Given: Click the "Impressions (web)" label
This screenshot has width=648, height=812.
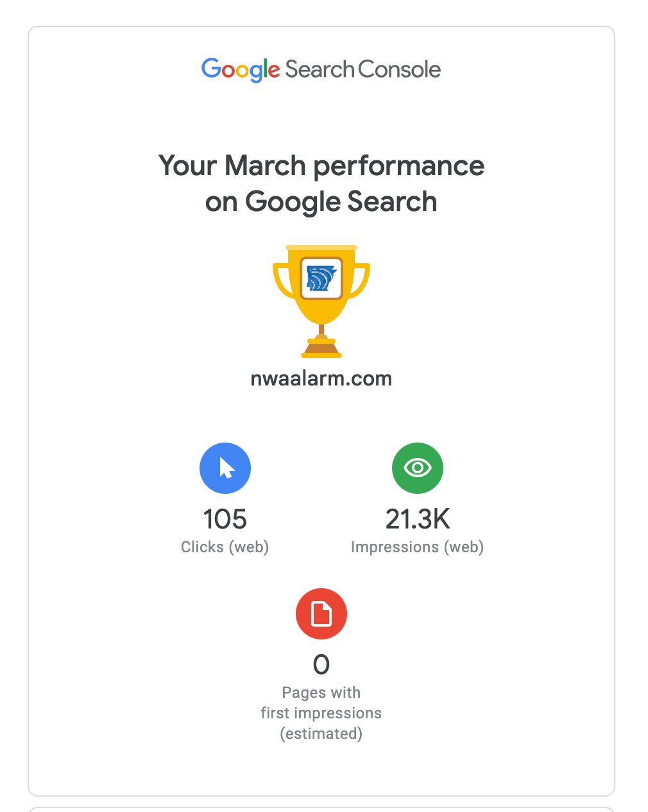Looking at the screenshot, I should 418,547.
